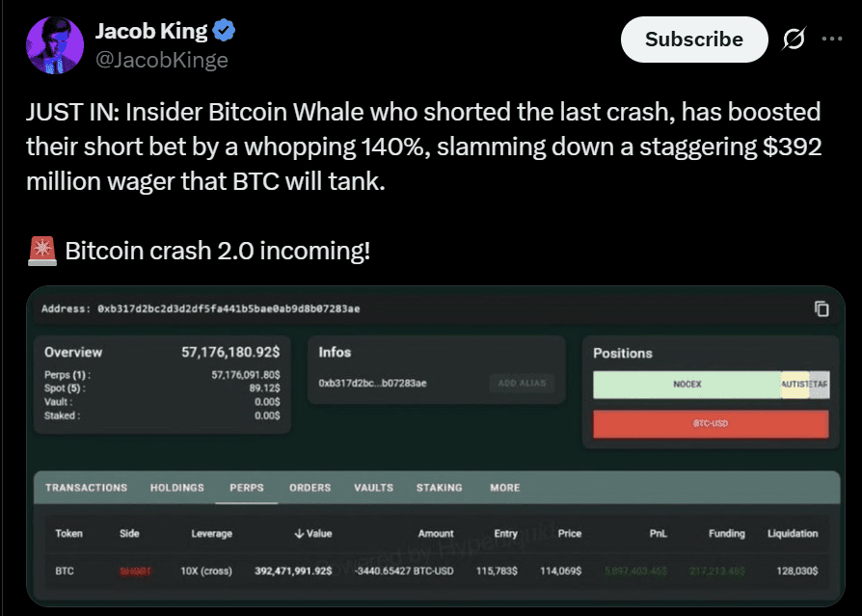Image resolution: width=862 pixels, height=616 pixels.
Task: Go to the VAULTS tab
Action: 373,488
